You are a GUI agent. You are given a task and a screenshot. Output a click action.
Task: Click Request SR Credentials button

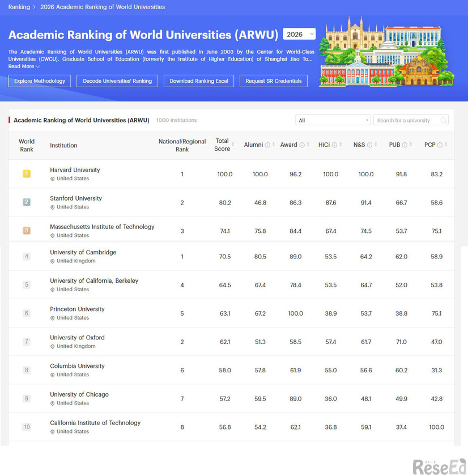click(x=274, y=80)
